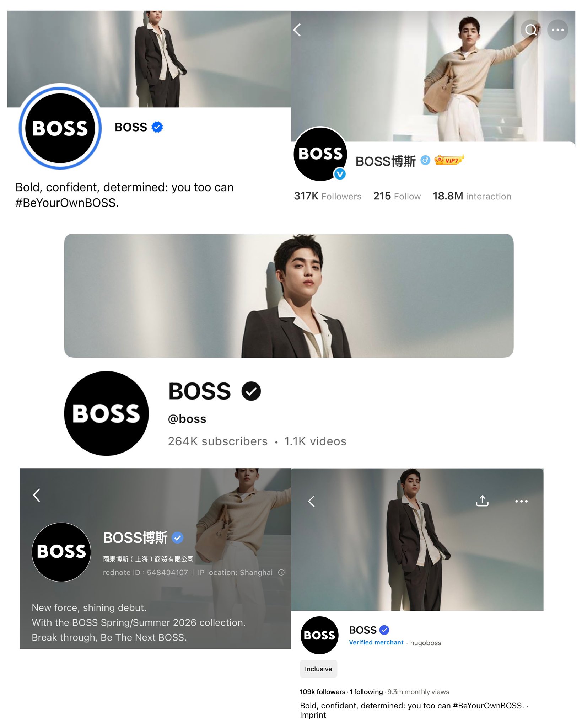Tap the info icon after Shanghai location
The width and height of the screenshot is (582, 728).
[281, 572]
